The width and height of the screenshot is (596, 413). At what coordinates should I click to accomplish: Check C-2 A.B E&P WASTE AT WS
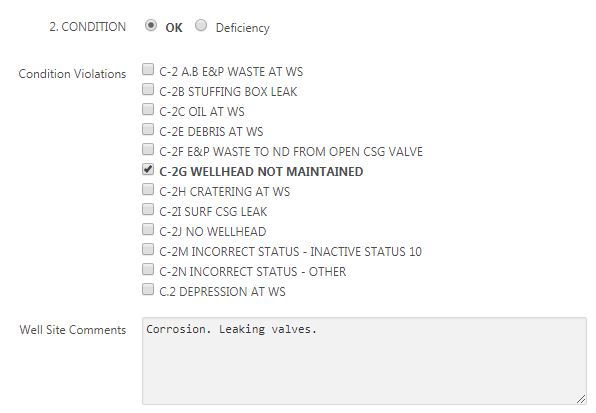(x=148, y=69)
